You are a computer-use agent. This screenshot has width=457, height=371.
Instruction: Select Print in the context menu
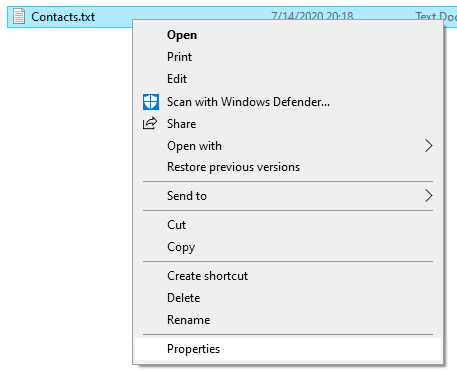point(288,57)
